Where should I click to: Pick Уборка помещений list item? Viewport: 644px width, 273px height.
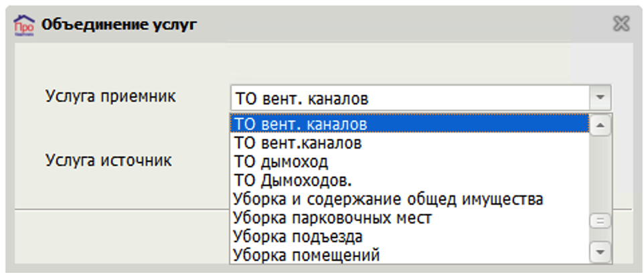[410, 256]
